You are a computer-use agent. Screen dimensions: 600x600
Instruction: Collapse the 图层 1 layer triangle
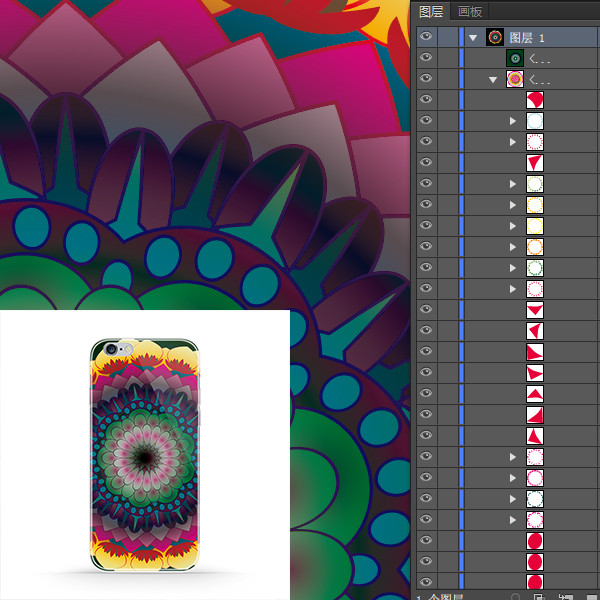pyautogui.click(x=473, y=38)
